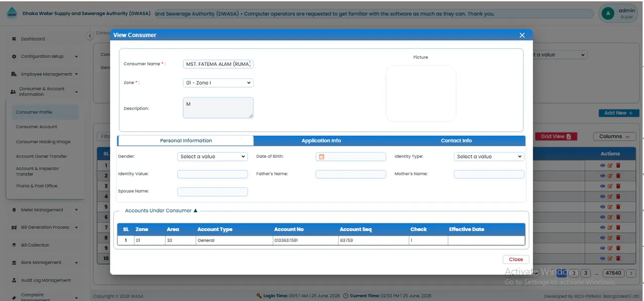Open the Columns dropdown in the background grid
Viewport: 644px width, 301px height.
614,137
